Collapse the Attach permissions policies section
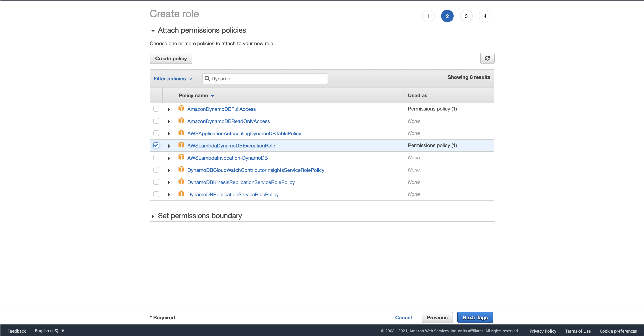This screenshot has height=336, width=644. 153,31
